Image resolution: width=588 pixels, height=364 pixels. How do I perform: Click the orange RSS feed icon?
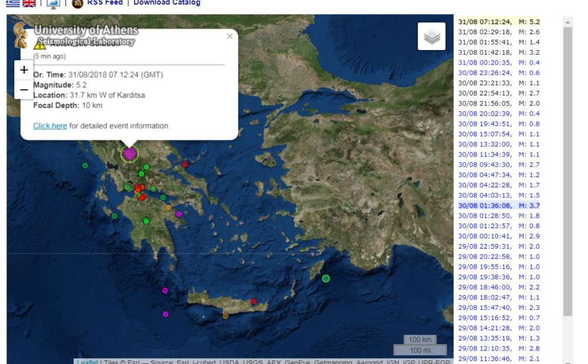tap(77, 4)
